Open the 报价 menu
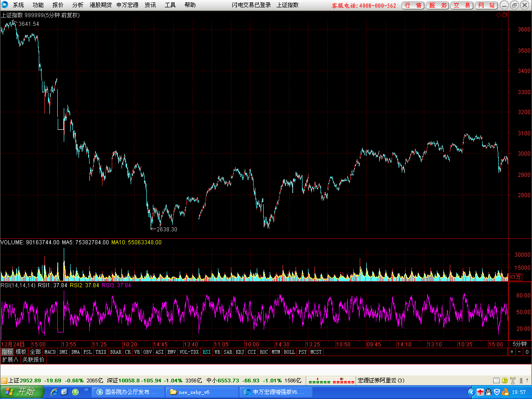Image resolution: width=532 pixels, height=399 pixels. point(58,5)
